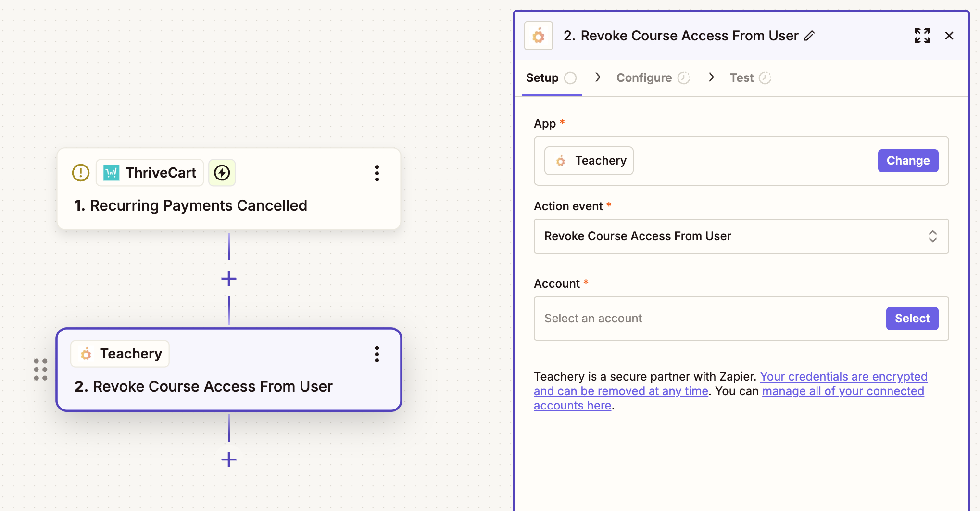Image resolution: width=980 pixels, height=511 pixels.
Task: Click the drag handle beside Teachery step
Action: click(41, 370)
